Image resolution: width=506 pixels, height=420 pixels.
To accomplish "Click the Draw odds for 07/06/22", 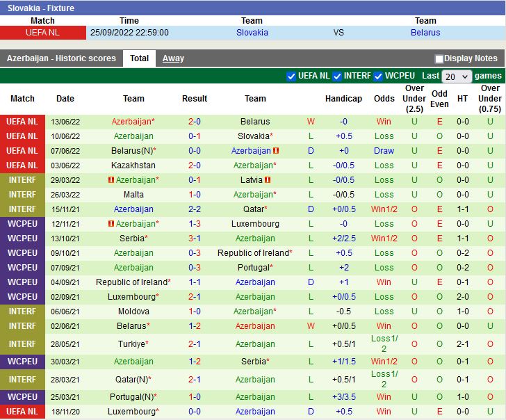I will coord(384,151).
